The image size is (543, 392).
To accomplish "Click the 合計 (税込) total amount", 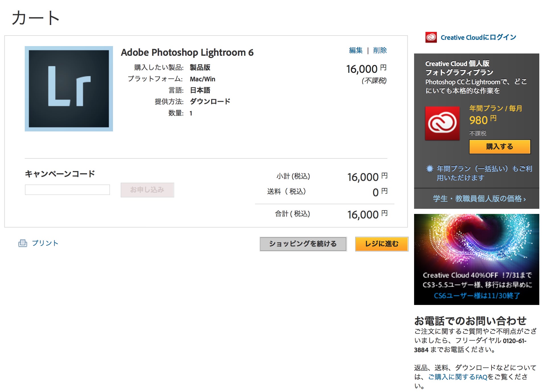I will (367, 214).
